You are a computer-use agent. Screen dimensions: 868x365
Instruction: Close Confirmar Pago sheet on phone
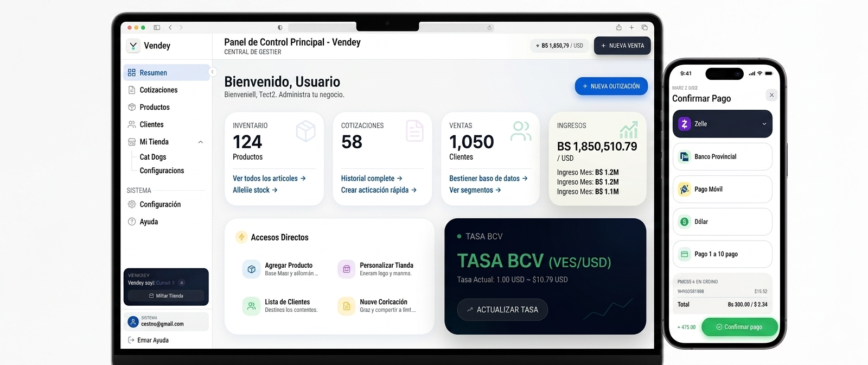click(x=771, y=96)
